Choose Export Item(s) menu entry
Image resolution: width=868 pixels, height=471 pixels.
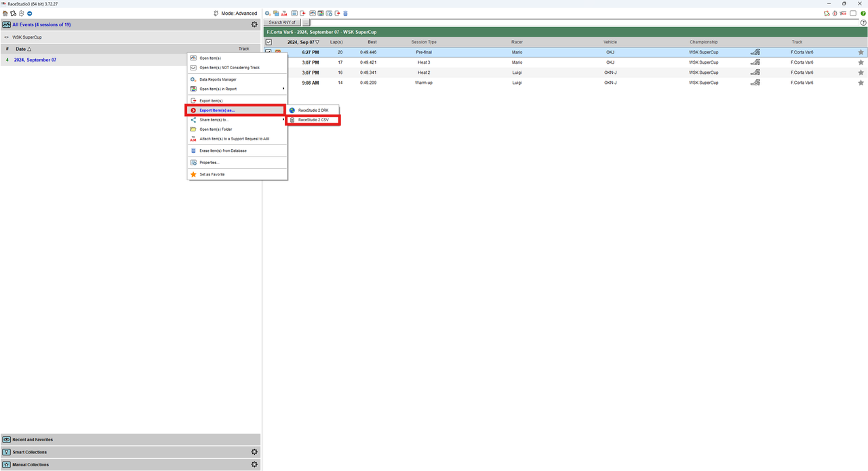(x=237, y=100)
